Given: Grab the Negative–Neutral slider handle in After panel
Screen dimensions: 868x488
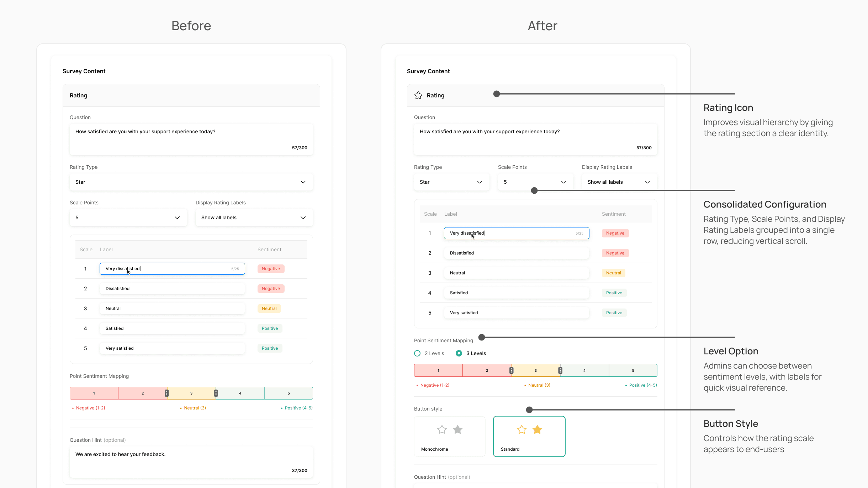Looking at the screenshot, I should click(x=512, y=370).
